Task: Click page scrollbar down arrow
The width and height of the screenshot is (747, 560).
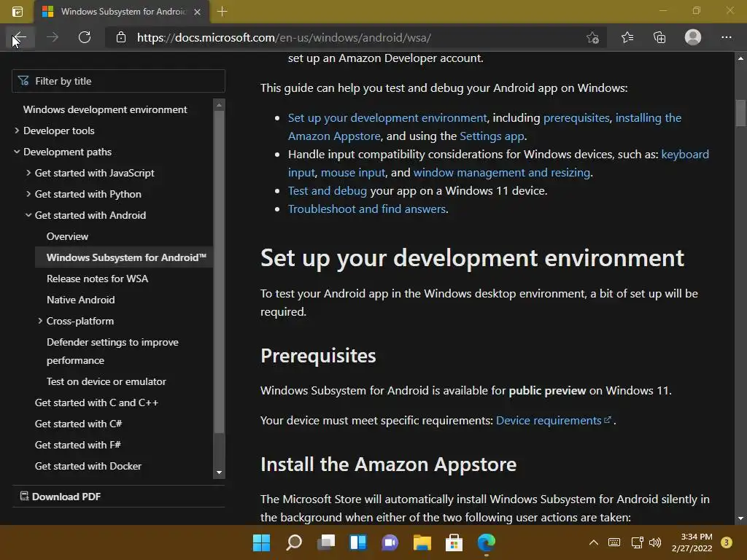Action: 740,518
